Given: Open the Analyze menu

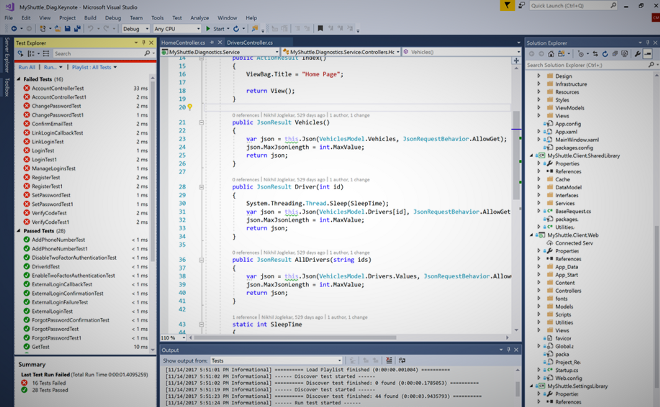Looking at the screenshot, I should coord(200,17).
